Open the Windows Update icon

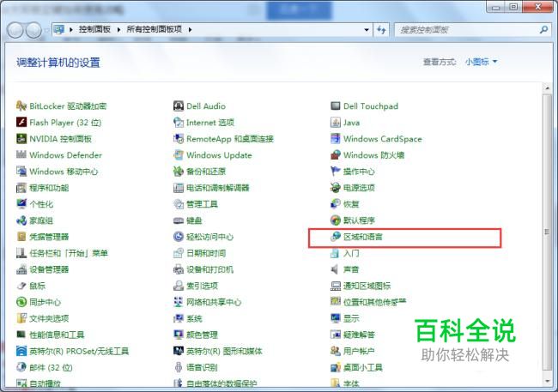click(x=179, y=154)
